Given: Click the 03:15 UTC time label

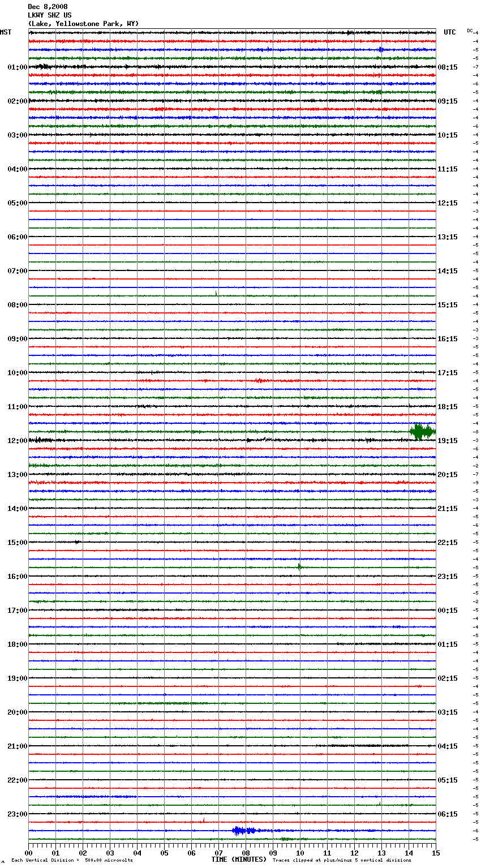Looking at the screenshot, I should [x=448, y=712].
